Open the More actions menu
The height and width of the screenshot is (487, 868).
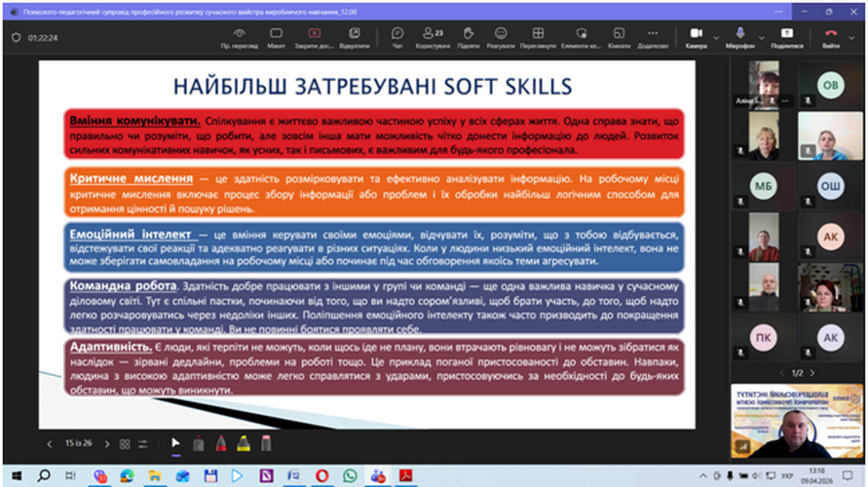651,37
